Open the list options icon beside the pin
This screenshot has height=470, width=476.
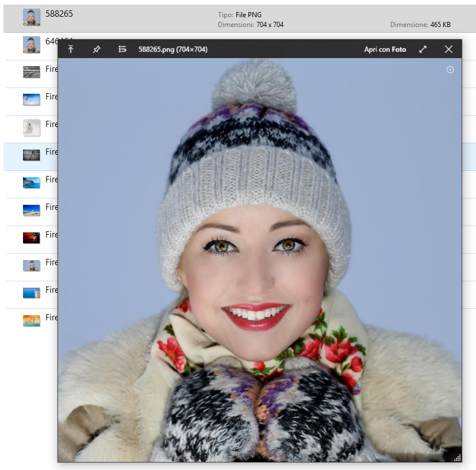point(122,49)
